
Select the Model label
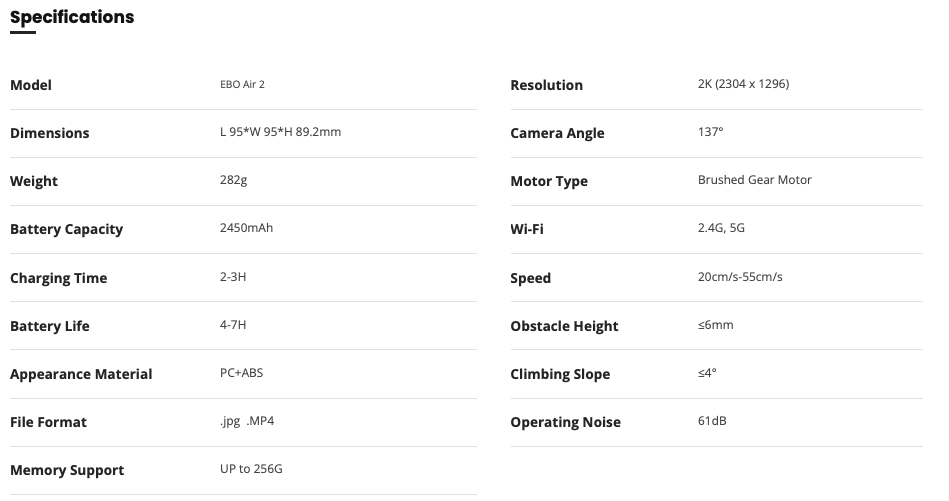click(x=31, y=85)
